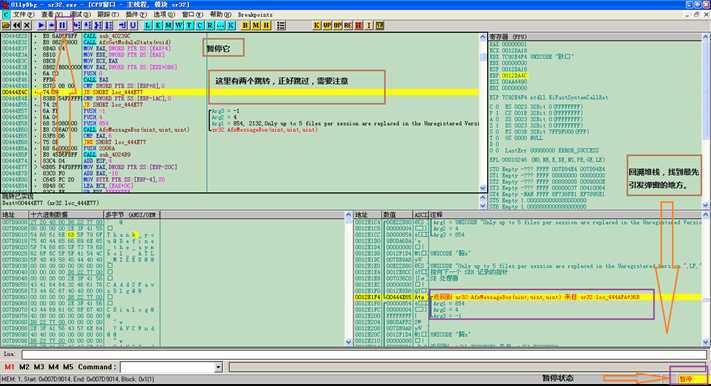Expand the Command combo box dropdown arrow

(x=219, y=367)
